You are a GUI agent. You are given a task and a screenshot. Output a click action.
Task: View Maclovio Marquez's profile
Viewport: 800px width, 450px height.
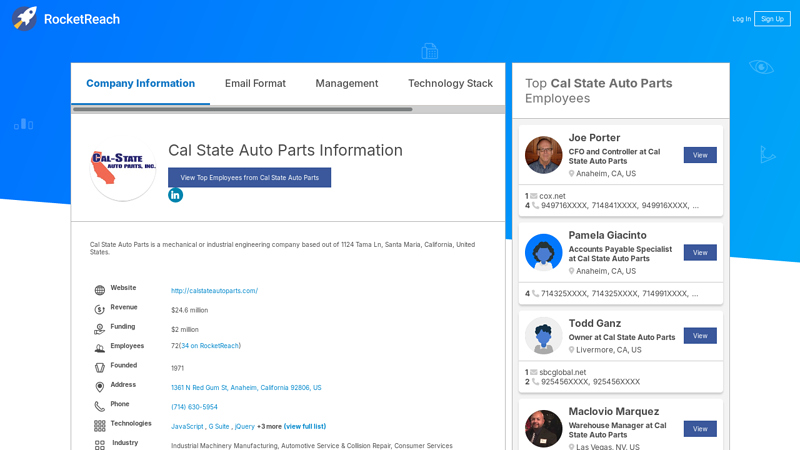coord(700,429)
